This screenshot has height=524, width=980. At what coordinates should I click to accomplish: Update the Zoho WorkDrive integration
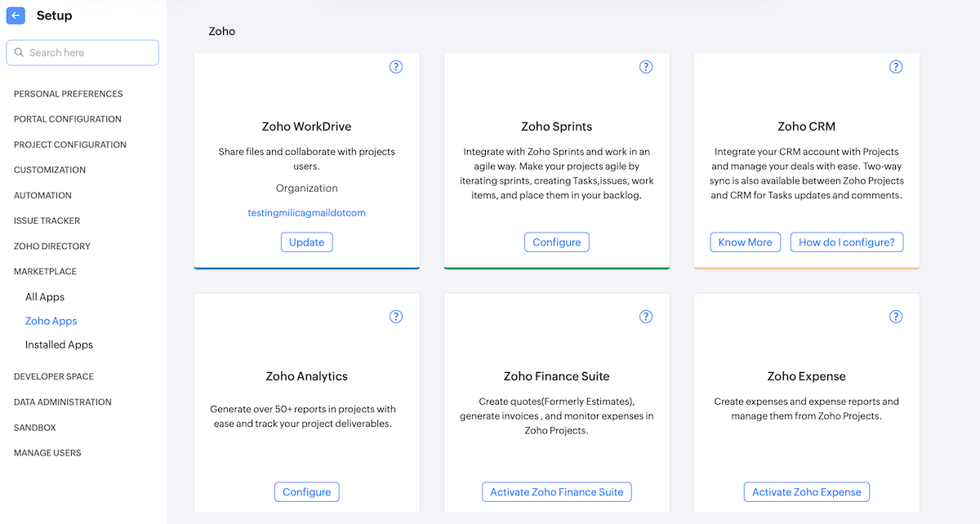tap(306, 242)
